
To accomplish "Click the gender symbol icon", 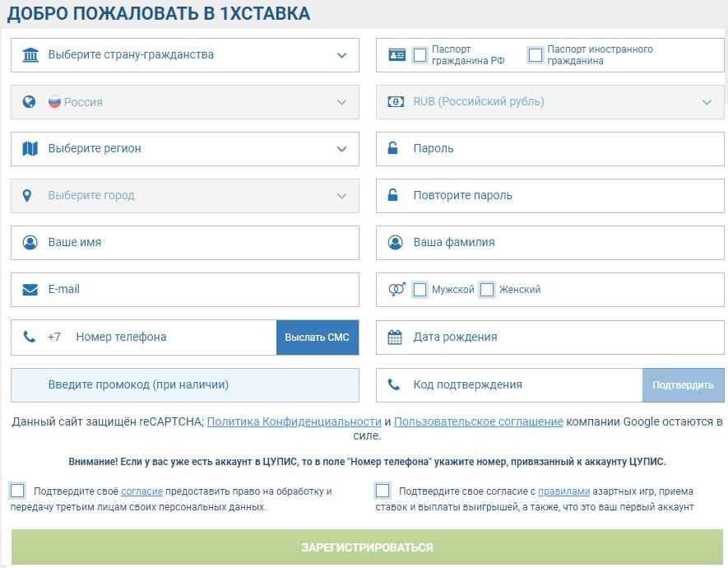I will (x=396, y=290).
